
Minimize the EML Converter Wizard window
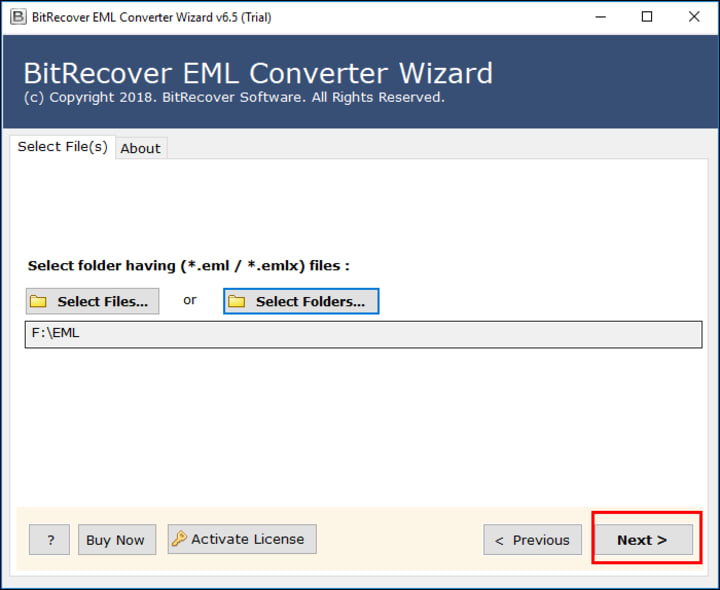[601, 17]
